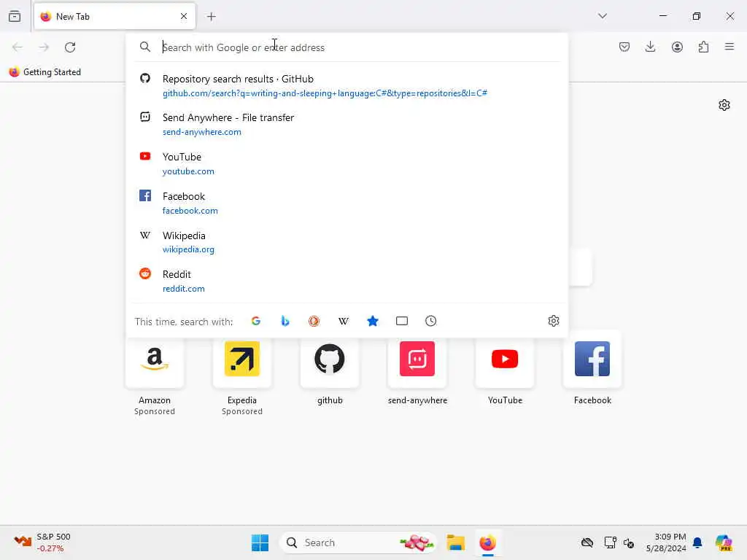Open the Downloads panel
Viewport: 747px width, 560px height.
(650, 47)
